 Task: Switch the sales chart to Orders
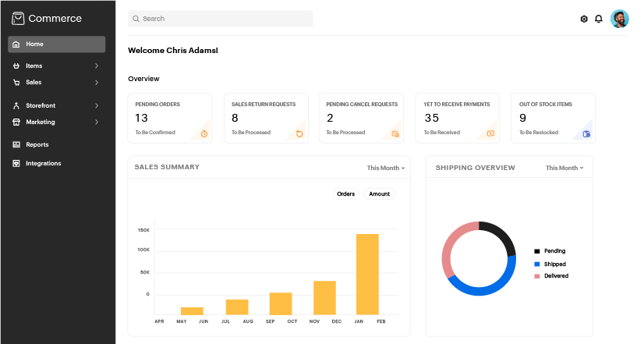coord(345,193)
